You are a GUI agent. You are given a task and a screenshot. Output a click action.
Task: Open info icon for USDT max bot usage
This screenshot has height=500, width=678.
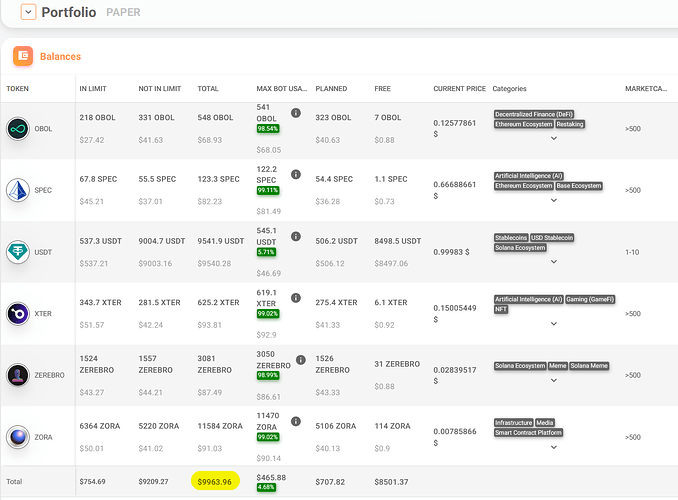[x=296, y=236]
